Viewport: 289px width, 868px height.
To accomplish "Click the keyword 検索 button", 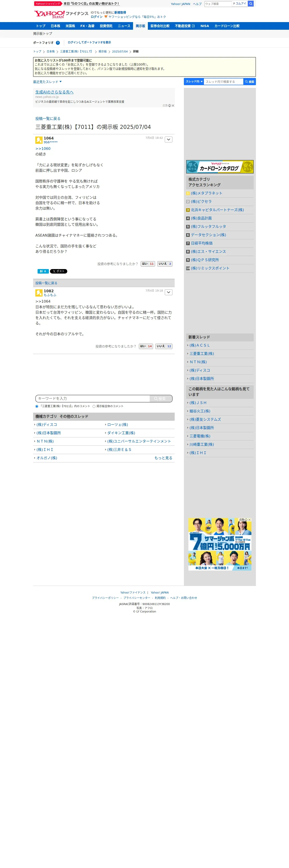I will [161, 399].
